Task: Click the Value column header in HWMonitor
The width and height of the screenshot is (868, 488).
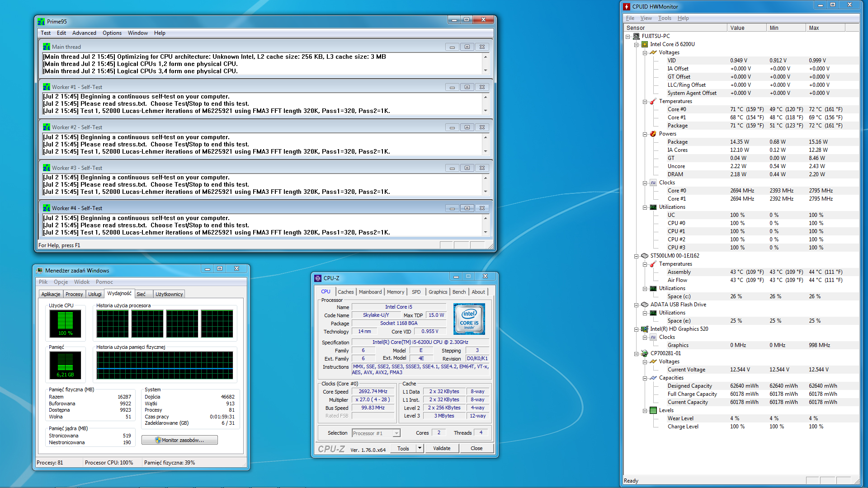Action: coord(746,28)
